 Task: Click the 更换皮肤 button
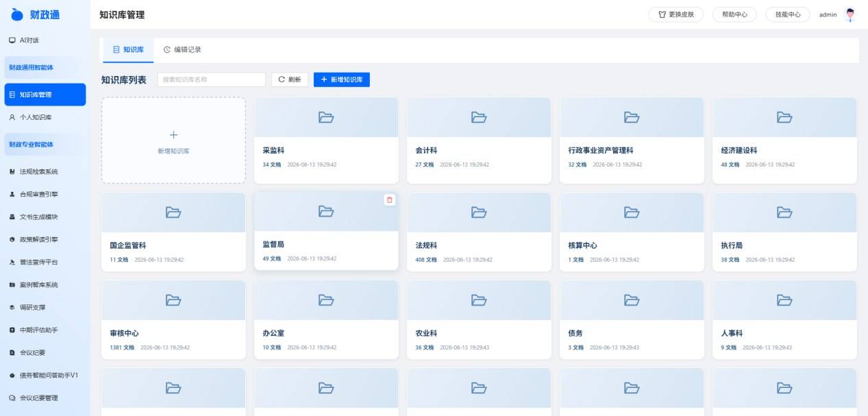tap(675, 14)
